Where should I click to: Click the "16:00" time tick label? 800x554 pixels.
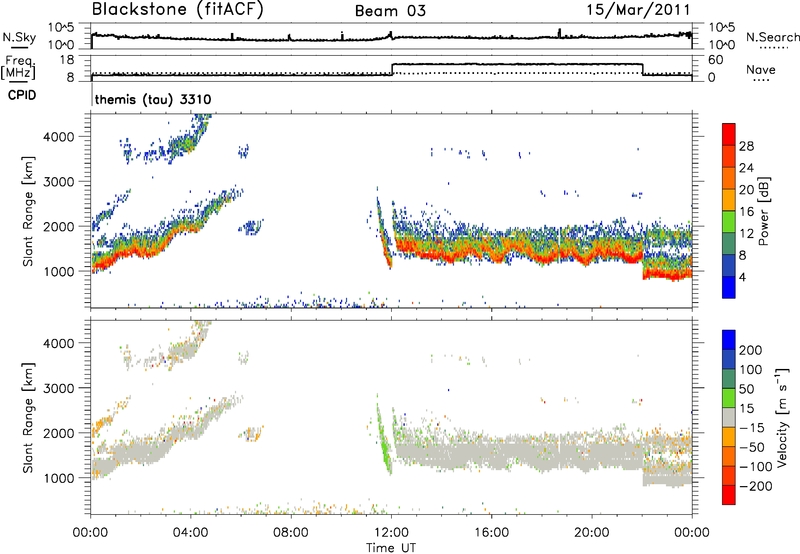pyautogui.click(x=491, y=533)
